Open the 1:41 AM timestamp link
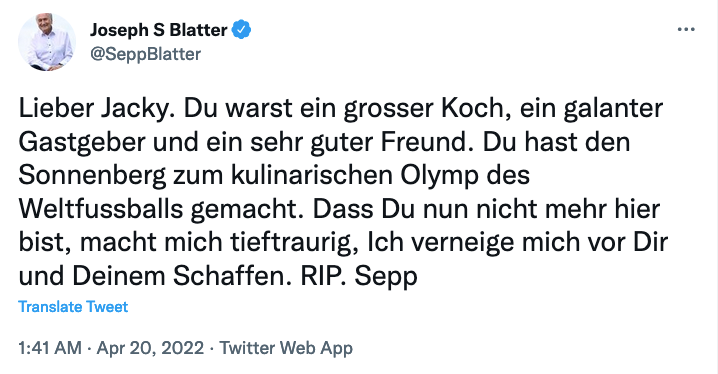 (50, 348)
